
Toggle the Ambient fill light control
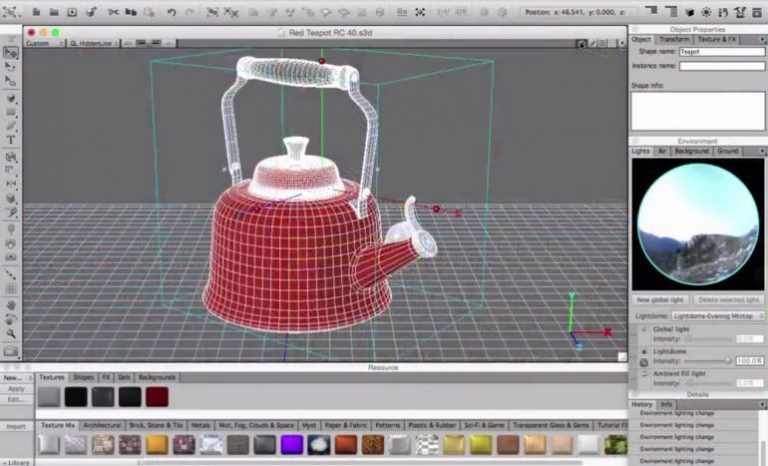(x=643, y=374)
